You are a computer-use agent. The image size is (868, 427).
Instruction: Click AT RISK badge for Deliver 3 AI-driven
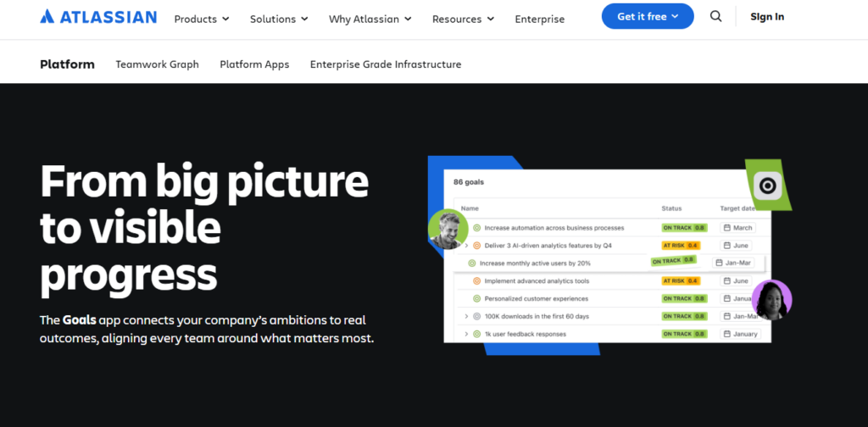pyautogui.click(x=681, y=246)
